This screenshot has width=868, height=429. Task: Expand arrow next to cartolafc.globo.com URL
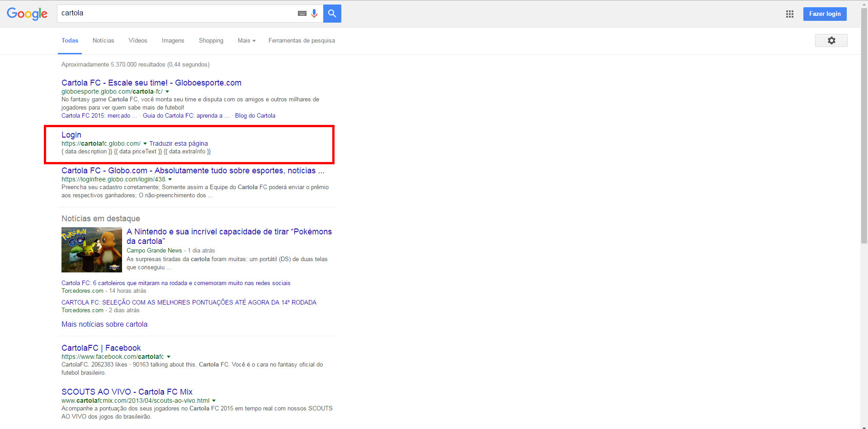(x=145, y=143)
